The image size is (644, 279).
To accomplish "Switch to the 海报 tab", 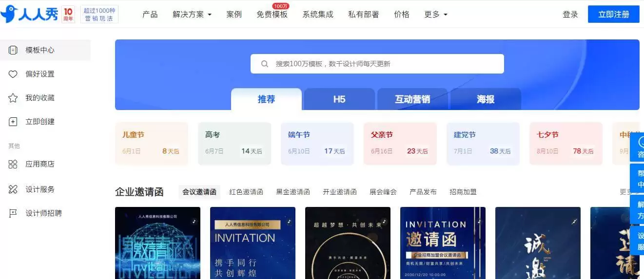I will click(486, 99).
